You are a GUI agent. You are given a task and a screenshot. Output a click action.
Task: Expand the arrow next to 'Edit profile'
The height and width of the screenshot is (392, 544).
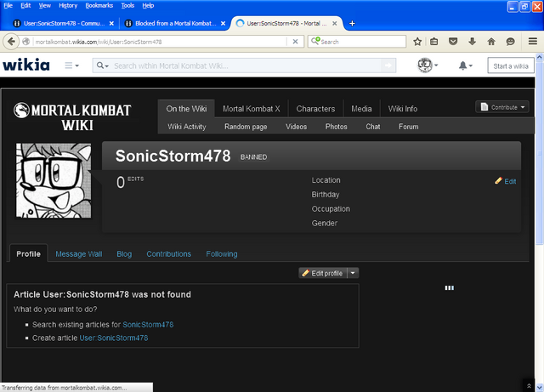(353, 273)
